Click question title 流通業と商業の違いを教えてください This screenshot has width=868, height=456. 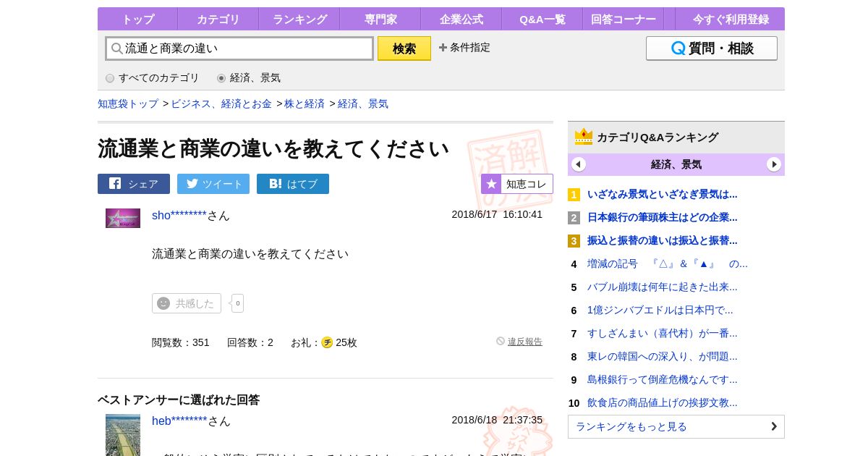pyautogui.click(x=273, y=148)
